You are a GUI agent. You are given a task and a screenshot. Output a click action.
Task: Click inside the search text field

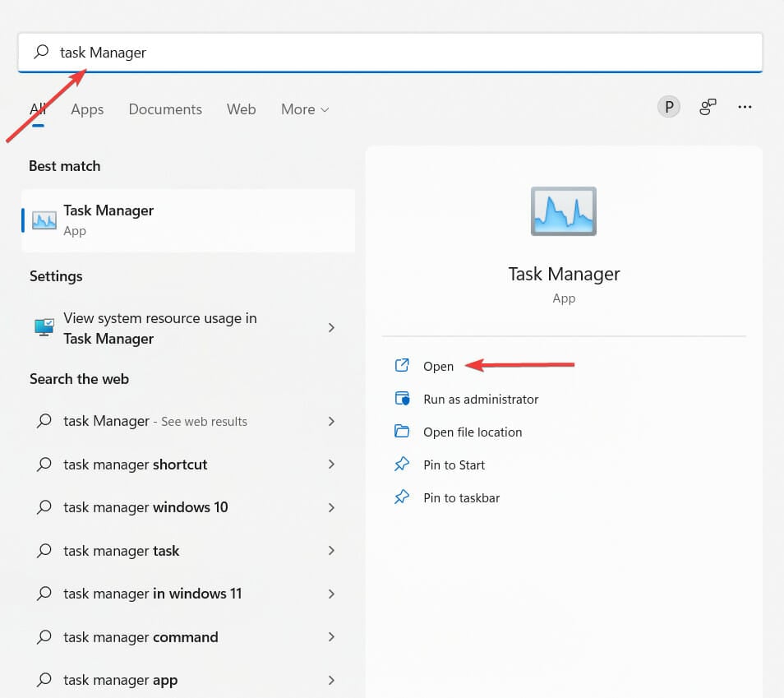(411, 53)
